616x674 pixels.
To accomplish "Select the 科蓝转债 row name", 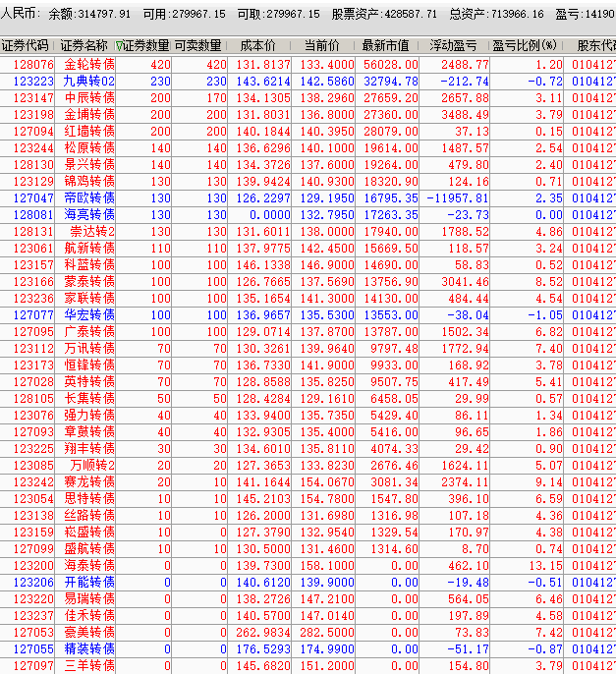I will 89,265.
